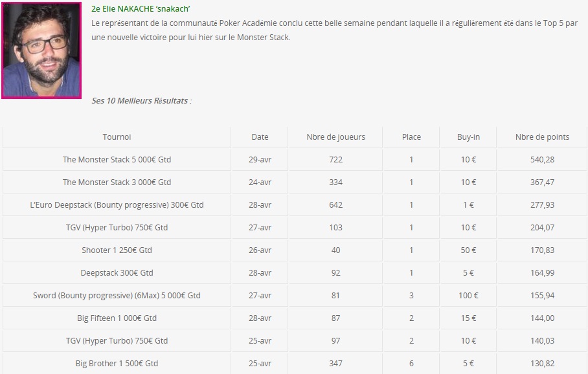Click the 'Big Brother 1 500€ Gtd' cell
The height and width of the screenshot is (374, 588).
pos(117,364)
